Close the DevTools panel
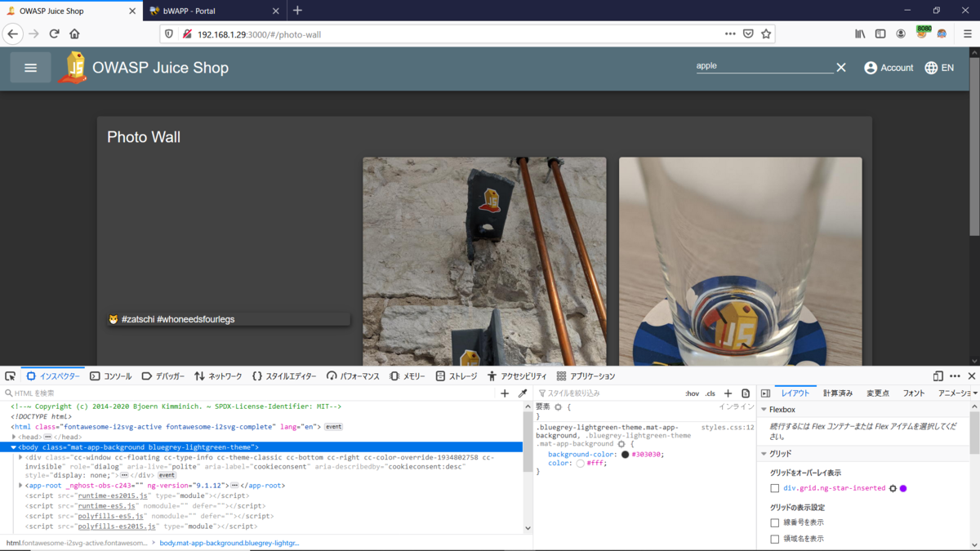 click(x=972, y=376)
